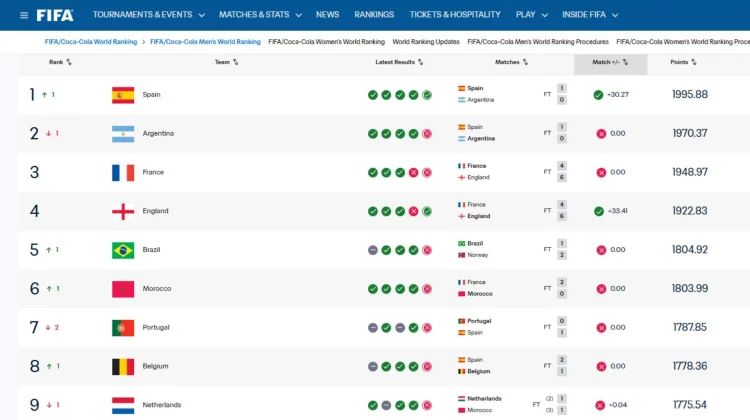Open FIFA/Coca-Cola World Ranking breadcrumb link
750x420 pixels.
[91, 42]
